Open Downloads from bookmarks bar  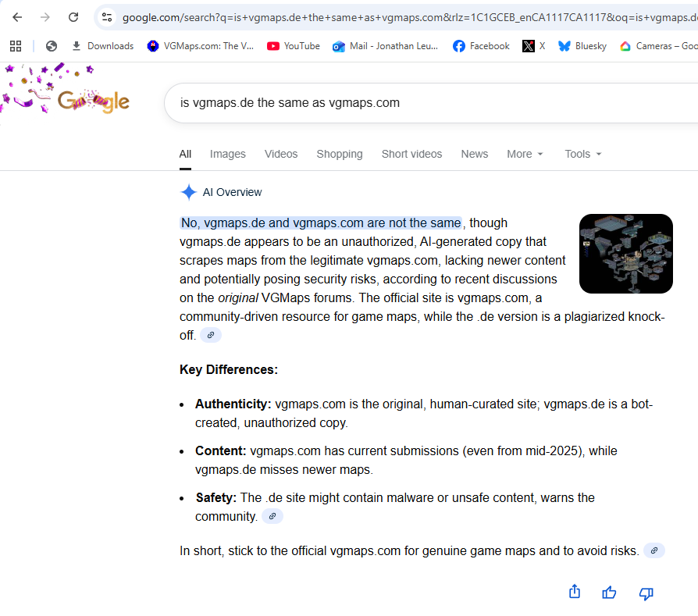pos(102,46)
